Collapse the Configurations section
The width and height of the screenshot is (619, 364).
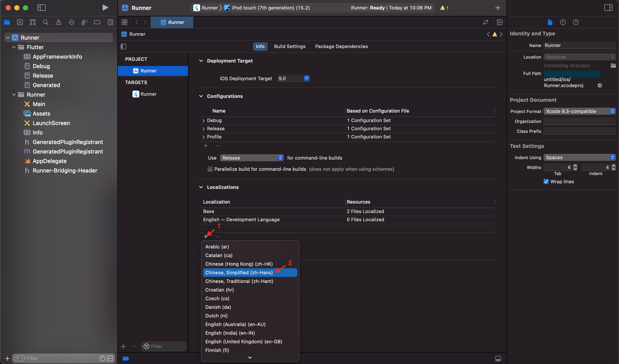pos(201,96)
